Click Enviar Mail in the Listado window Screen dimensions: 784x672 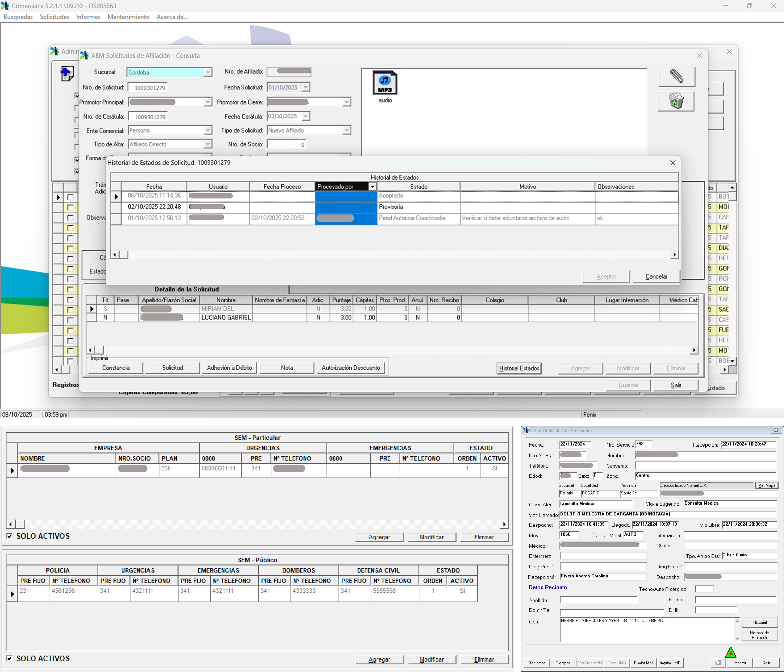(x=643, y=663)
